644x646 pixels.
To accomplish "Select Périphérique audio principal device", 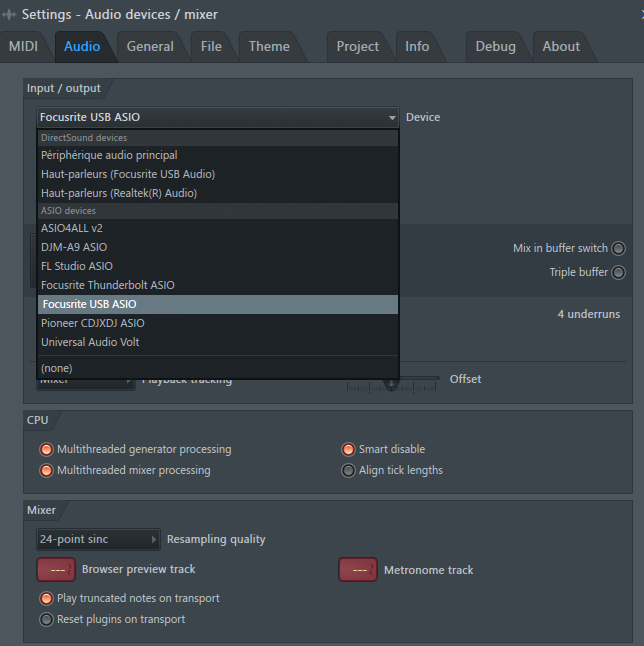I will click(218, 155).
